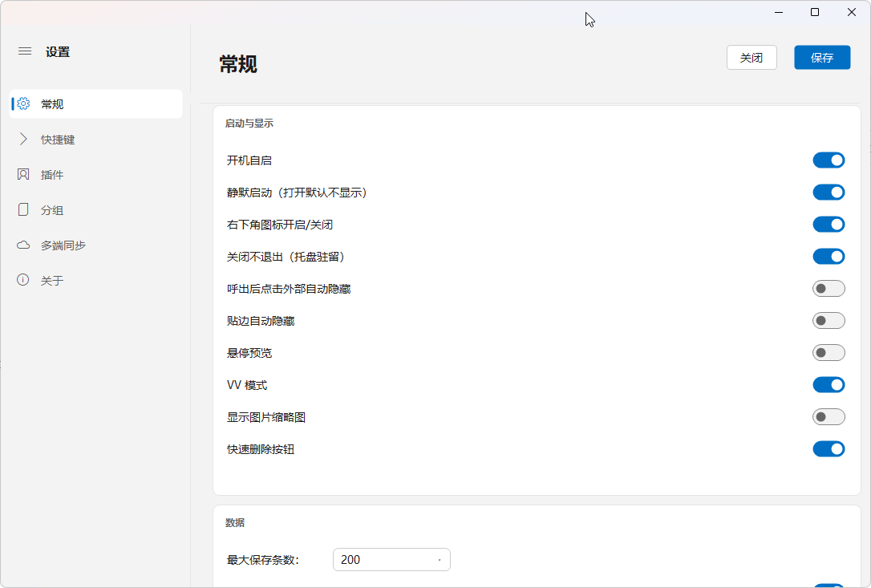Toggle 开机自启 switch off
The image size is (871, 588).
point(828,160)
